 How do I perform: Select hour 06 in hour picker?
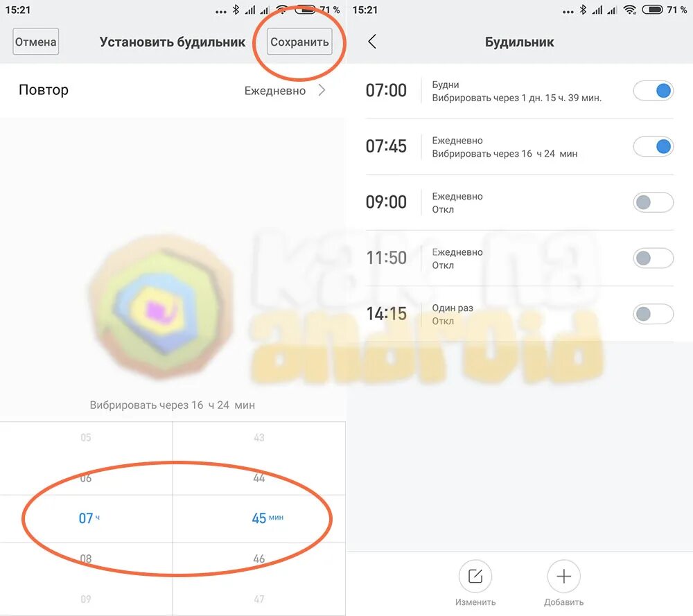click(x=86, y=477)
